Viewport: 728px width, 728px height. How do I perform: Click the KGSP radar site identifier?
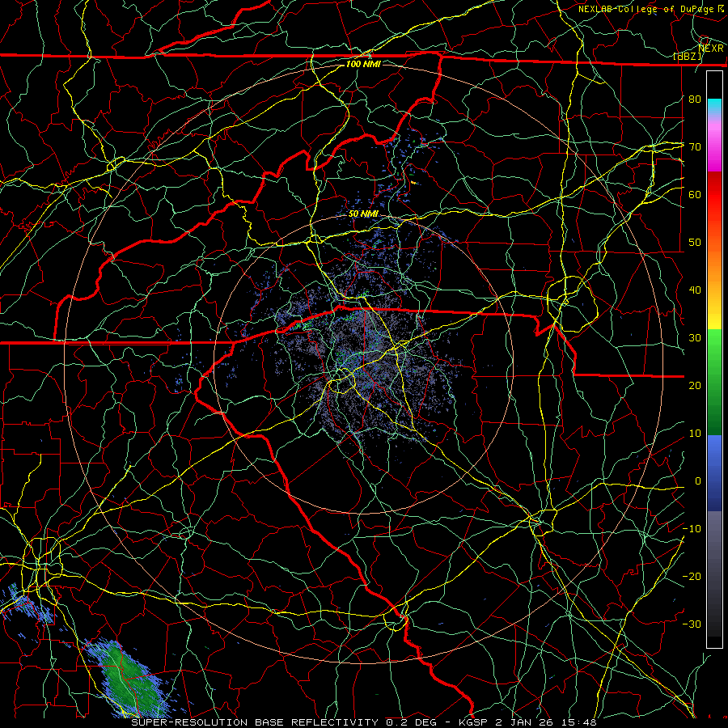coord(475,722)
